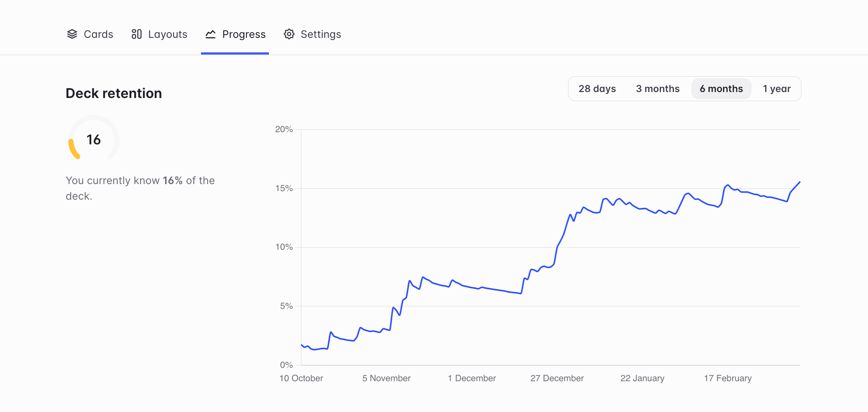Choose the 6 months range
Screen dimensions: 868x412
click(721, 89)
